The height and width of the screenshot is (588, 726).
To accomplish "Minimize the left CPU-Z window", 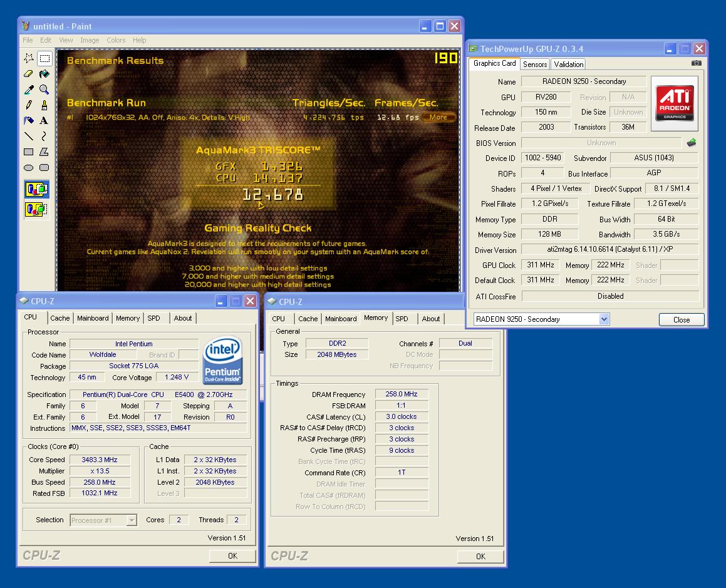I will click(220, 301).
